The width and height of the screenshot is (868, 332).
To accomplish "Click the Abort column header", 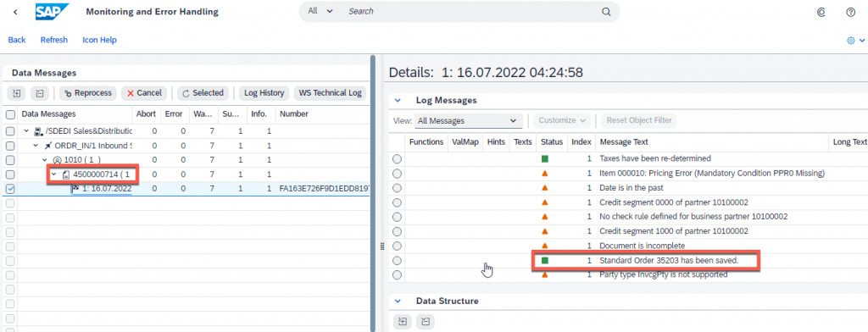I will [x=146, y=114].
